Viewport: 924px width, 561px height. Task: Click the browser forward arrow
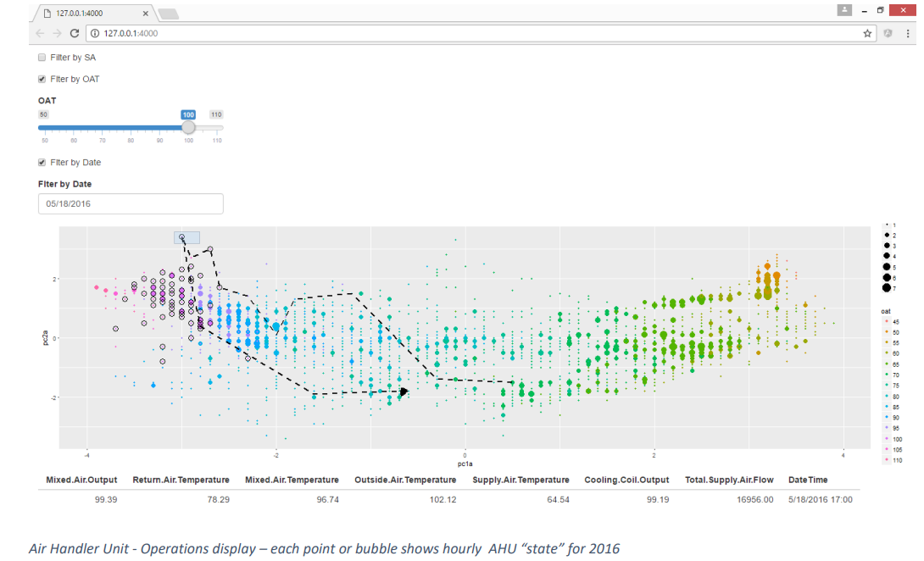pyautogui.click(x=57, y=33)
